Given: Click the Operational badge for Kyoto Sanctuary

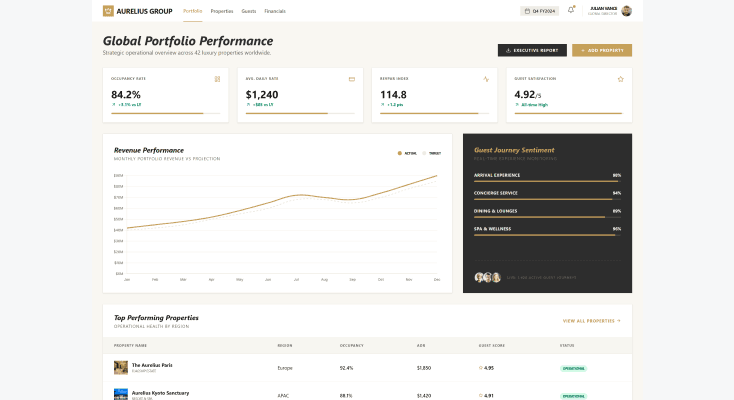Looking at the screenshot, I should point(573,396).
